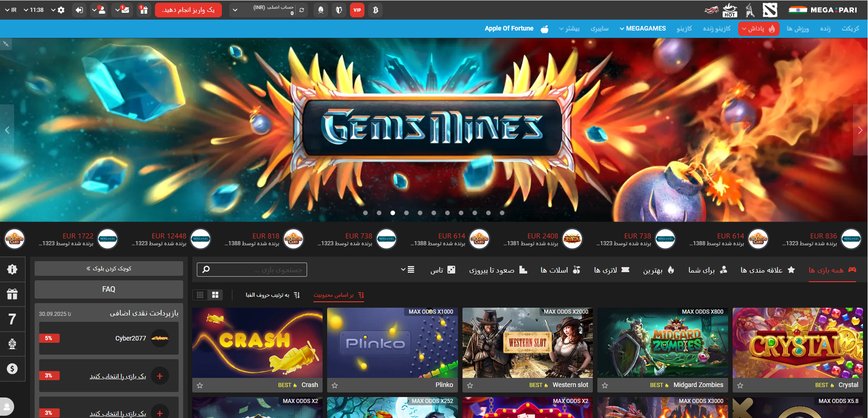Switch to small grid view
Viewport: 868px width, 418px height.
[x=200, y=295]
